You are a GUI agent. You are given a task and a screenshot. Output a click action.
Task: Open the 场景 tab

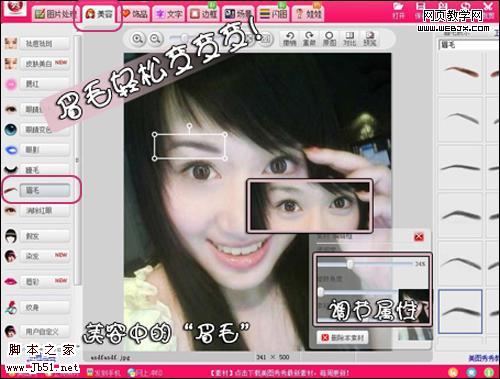(x=238, y=14)
